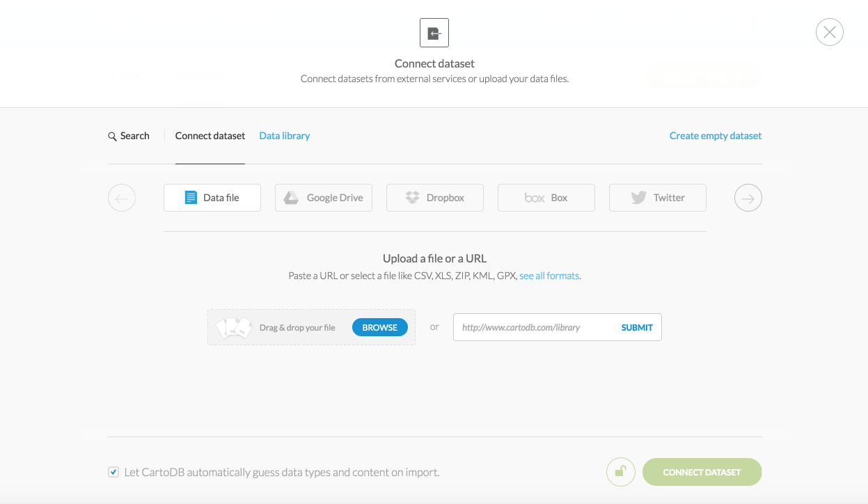Click the Connect dataset header icon

pos(434,33)
